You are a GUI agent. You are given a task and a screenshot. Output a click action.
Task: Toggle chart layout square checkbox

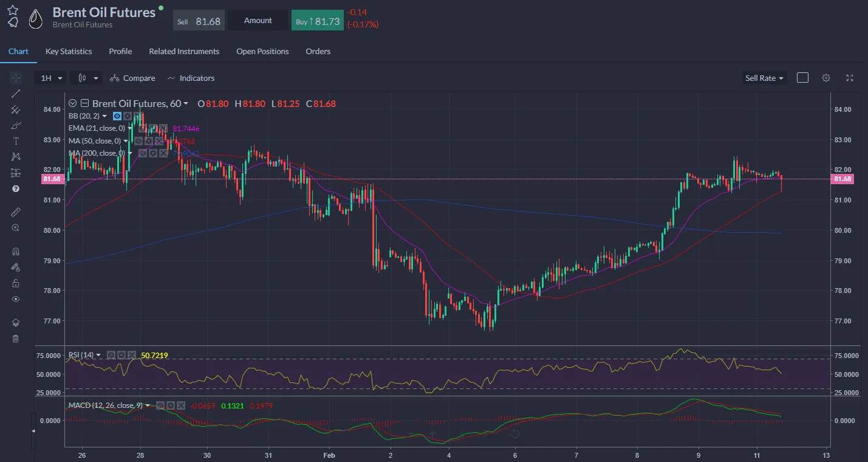click(x=802, y=78)
